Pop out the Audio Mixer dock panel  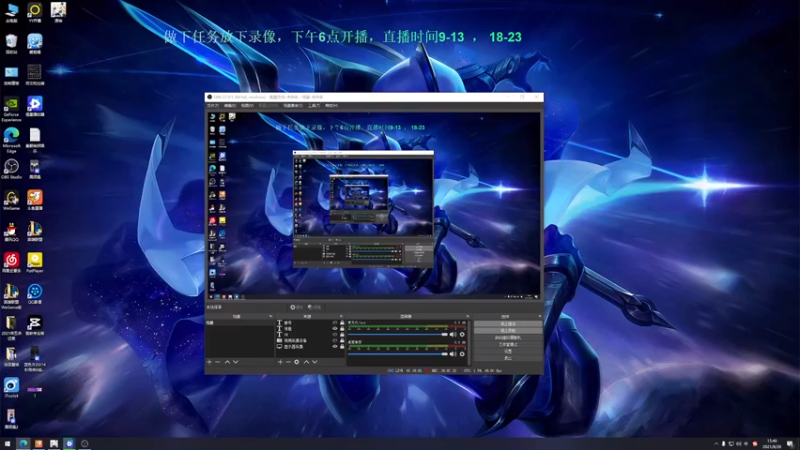467,316
